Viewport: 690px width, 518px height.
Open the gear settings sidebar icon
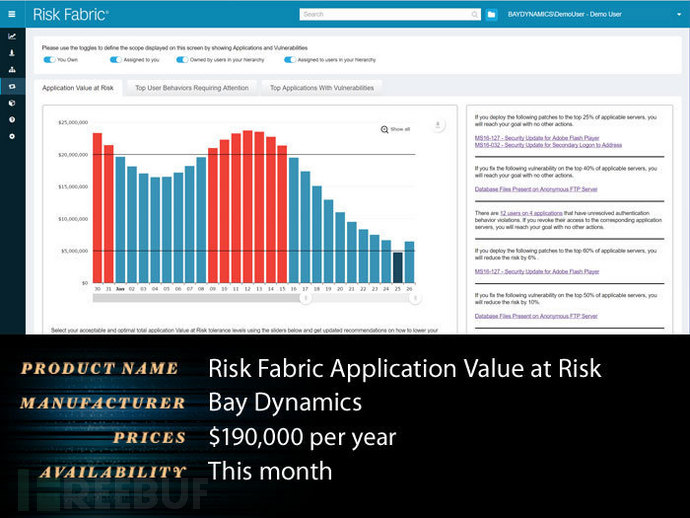click(12, 136)
